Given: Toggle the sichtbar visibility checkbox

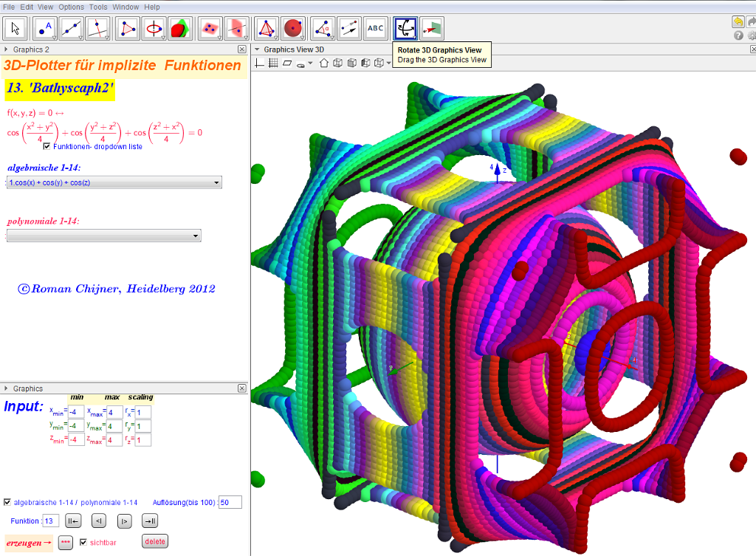Looking at the screenshot, I should coord(83,542).
